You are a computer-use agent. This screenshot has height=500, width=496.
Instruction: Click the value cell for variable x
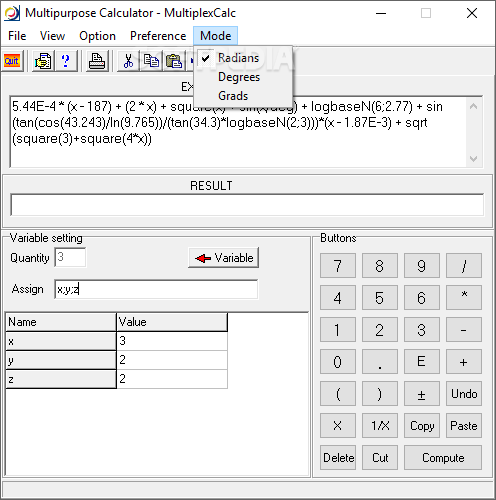tap(172, 341)
